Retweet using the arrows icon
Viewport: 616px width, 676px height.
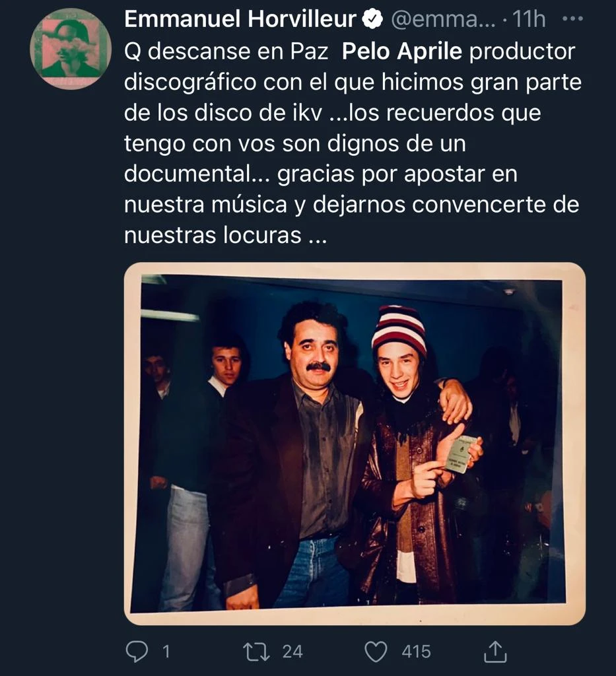pos(256,652)
